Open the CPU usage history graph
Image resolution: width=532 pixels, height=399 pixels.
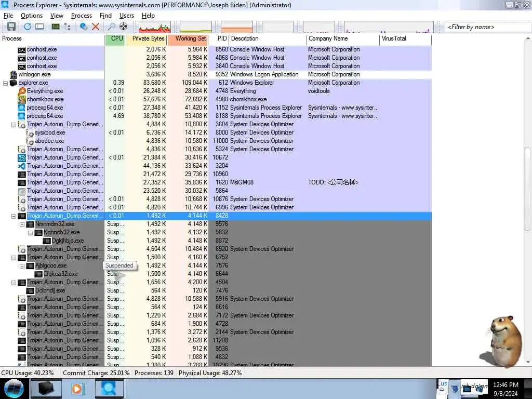(x=155, y=27)
